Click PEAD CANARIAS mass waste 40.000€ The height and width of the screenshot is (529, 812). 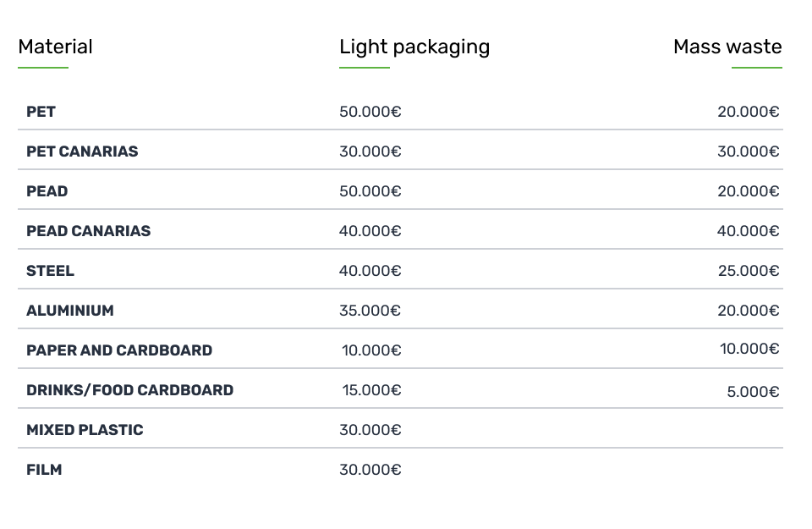pos(749,231)
